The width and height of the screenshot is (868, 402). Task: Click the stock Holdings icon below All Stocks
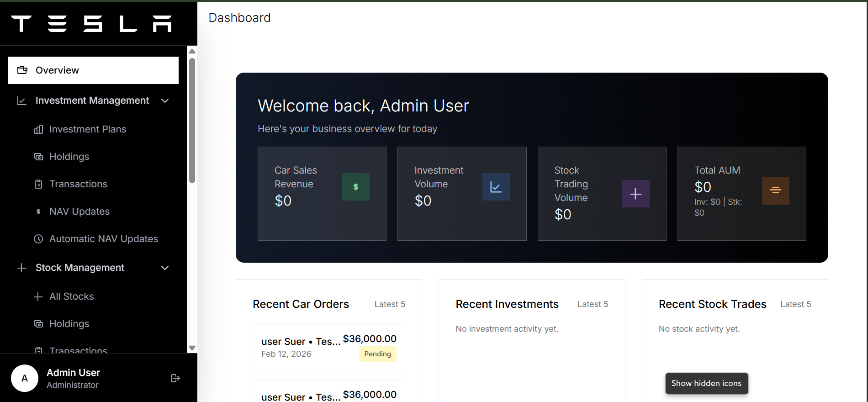[x=38, y=324]
